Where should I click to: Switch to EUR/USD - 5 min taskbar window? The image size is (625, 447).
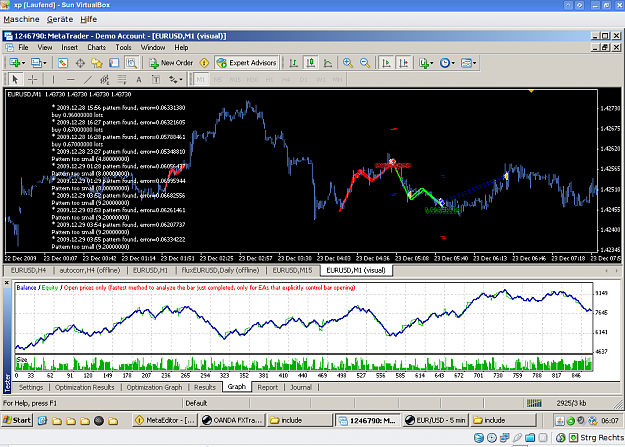tap(435, 420)
